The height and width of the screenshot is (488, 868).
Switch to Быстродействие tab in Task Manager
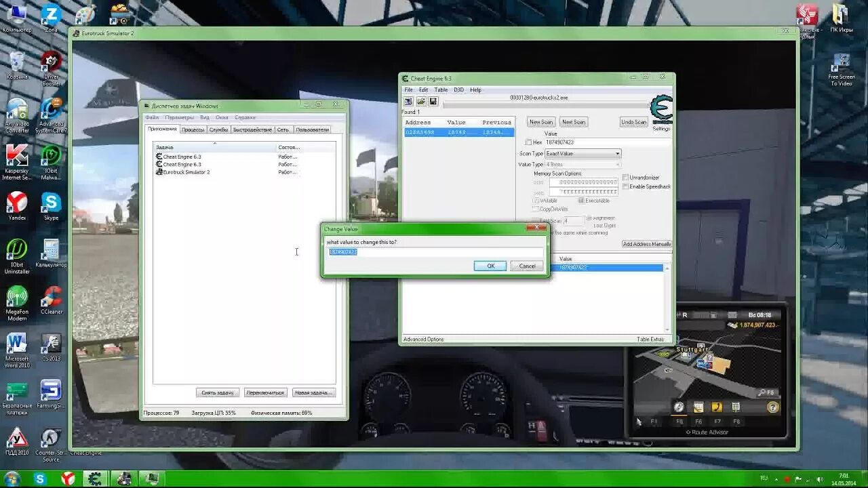click(252, 129)
